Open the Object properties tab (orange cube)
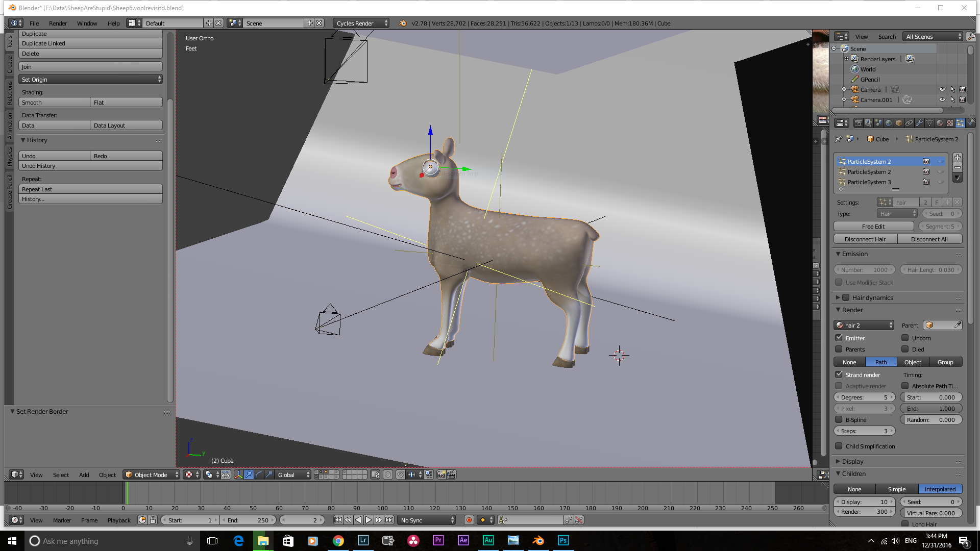Image resolution: width=980 pixels, height=551 pixels. [899, 123]
